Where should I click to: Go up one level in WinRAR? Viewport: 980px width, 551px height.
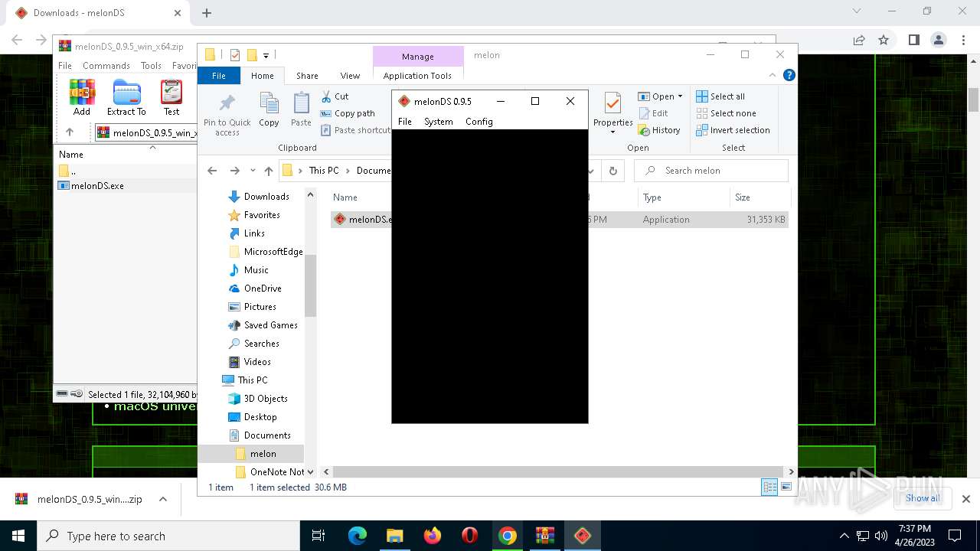click(70, 132)
